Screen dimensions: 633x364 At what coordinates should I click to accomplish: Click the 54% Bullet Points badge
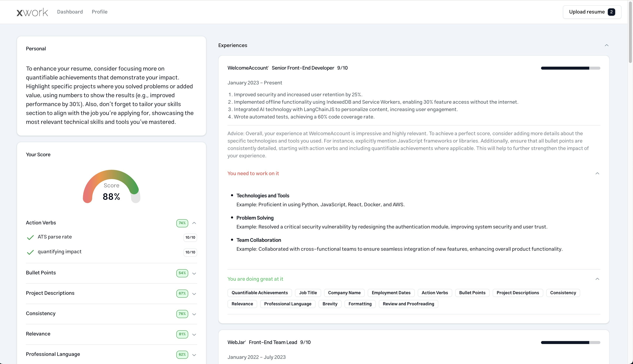182,273
